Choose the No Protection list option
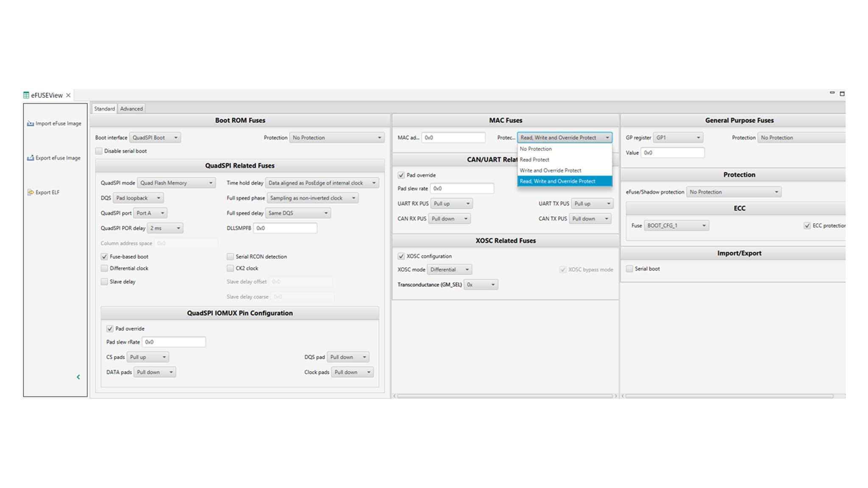 coord(536,149)
